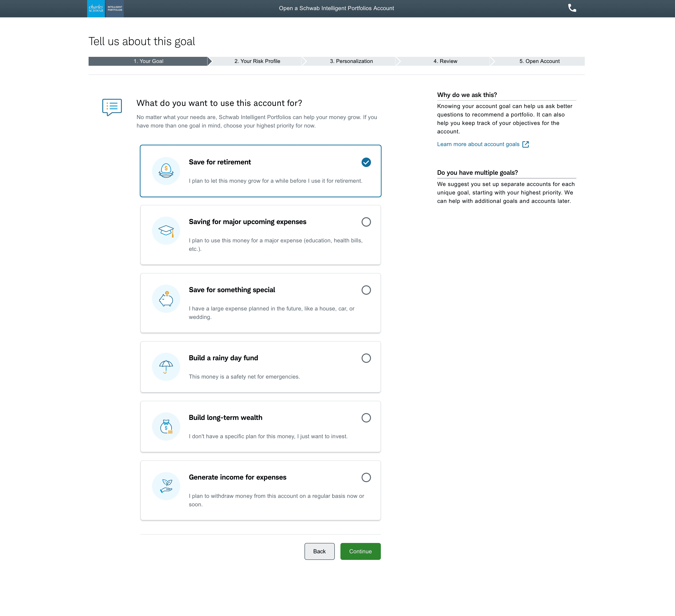Click the Back button
Viewport: 675px width, 616px height.
click(320, 551)
